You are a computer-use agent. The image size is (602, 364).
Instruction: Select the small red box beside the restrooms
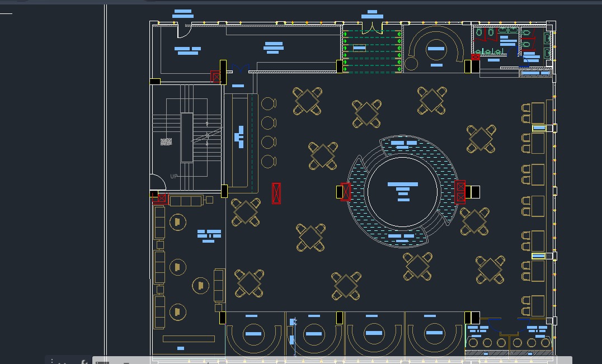(x=476, y=56)
